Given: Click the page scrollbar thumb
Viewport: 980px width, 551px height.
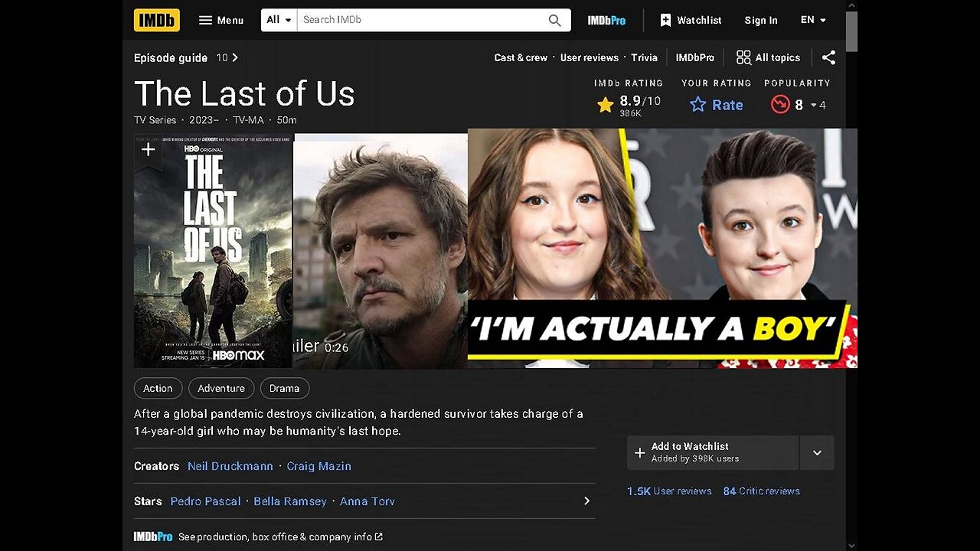Looking at the screenshot, I should 851,31.
